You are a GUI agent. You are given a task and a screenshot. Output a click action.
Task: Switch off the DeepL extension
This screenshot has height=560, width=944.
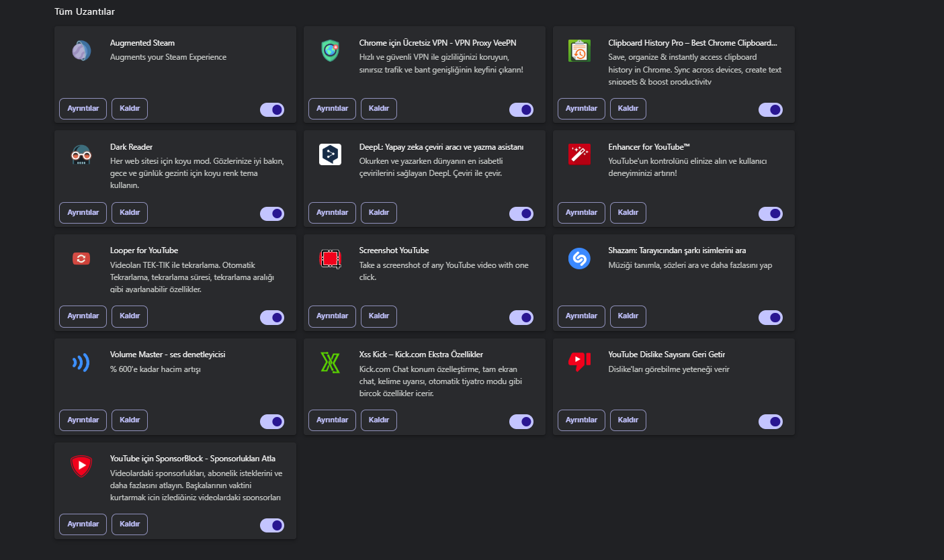521,214
